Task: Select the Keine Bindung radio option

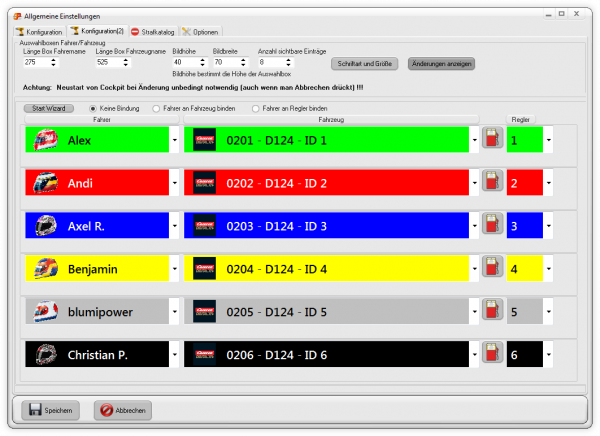Action: [94, 108]
